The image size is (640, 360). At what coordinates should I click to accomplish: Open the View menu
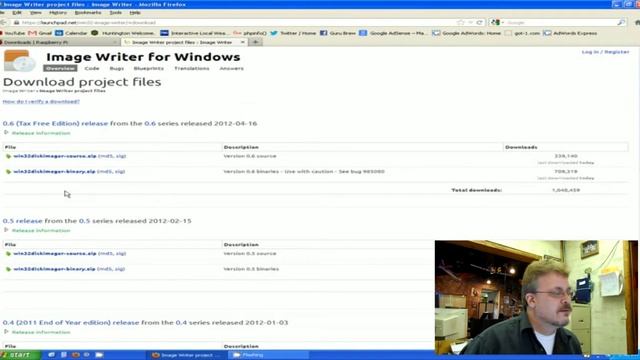click(x=36, y=13)
